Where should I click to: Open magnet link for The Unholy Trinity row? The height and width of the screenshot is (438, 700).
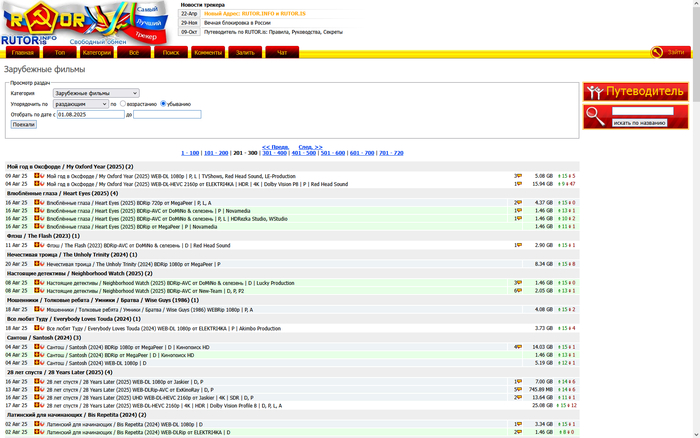[x=42, y=264]
